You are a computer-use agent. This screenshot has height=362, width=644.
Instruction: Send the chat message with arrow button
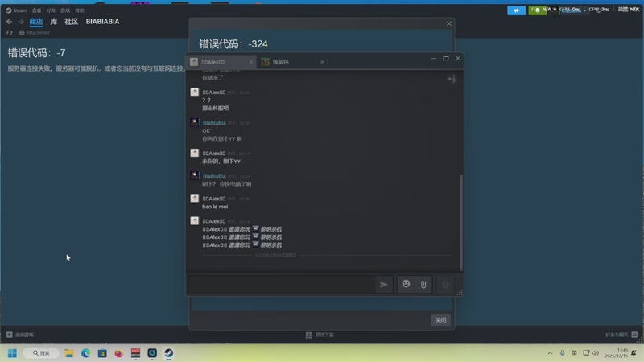[384, 285]
